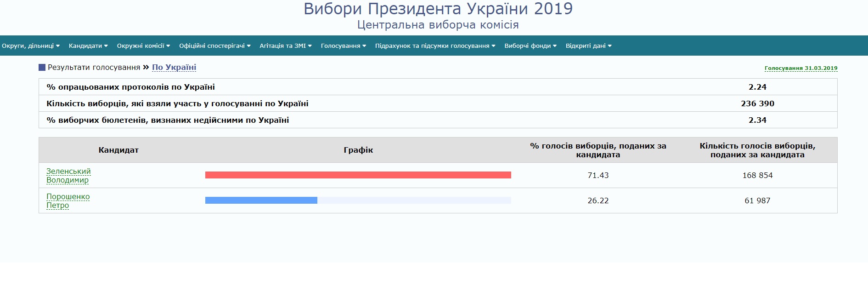The height and width of the screenshot is (298, 868).
Task: Click the Центральна виборча комісія subtitle
Action: [x=438, y=25]
